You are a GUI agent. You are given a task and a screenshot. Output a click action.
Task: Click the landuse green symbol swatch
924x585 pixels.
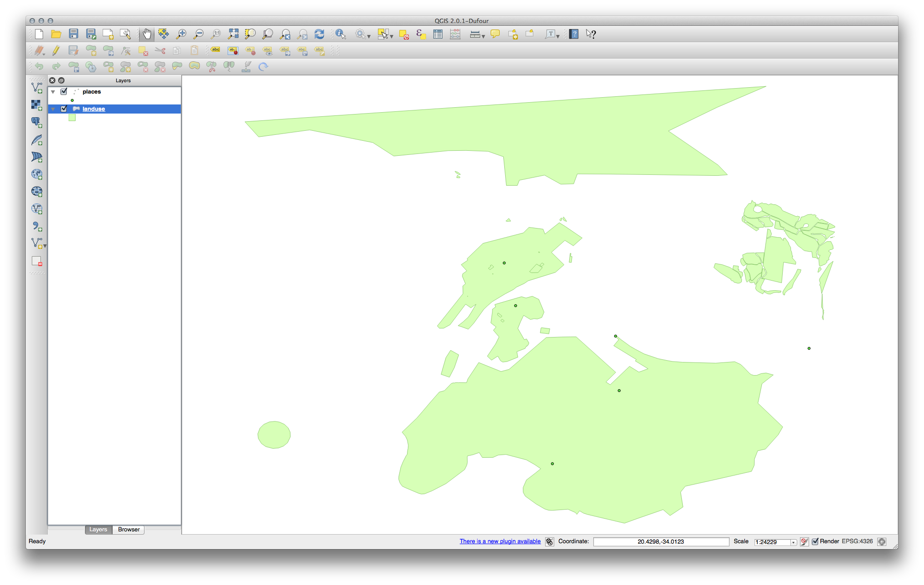click(x=72, y=118)
